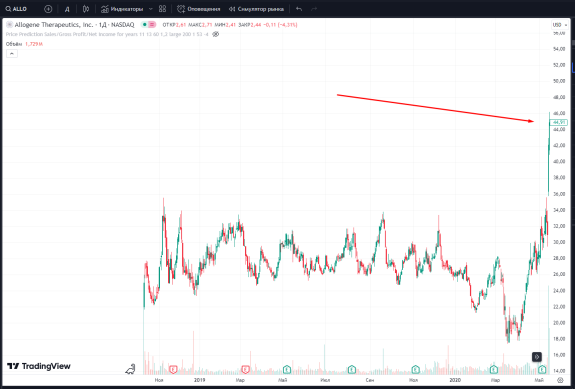Open Оповещения alerts panel
This screenshot has height=389, width=575.
pyautogui.click(x=198, y=9)
